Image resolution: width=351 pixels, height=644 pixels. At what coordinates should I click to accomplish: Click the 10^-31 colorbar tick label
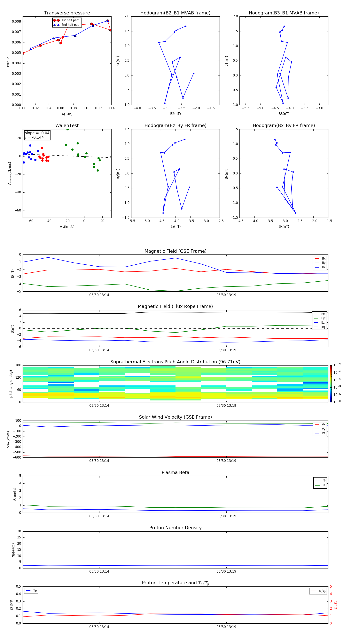(337, 402)
